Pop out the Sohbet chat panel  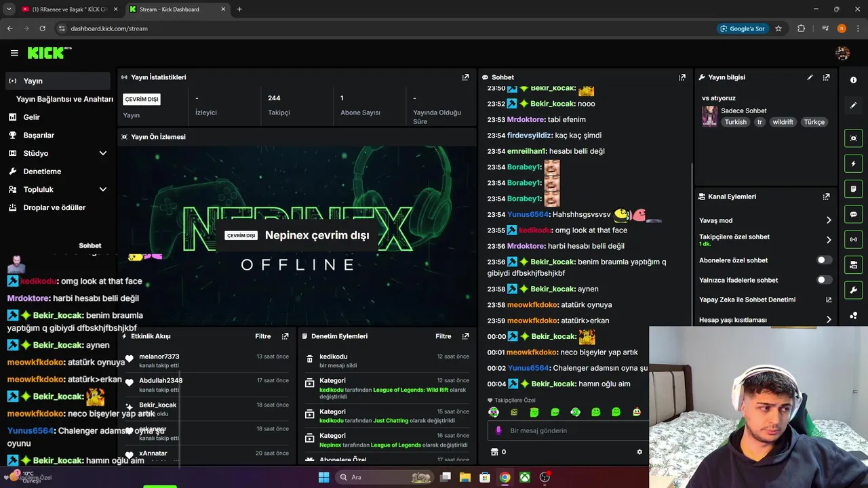(x=682, y=77)
